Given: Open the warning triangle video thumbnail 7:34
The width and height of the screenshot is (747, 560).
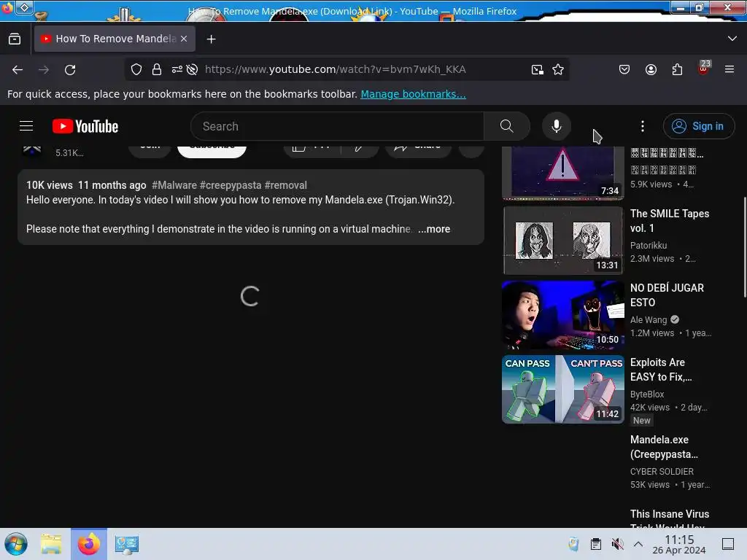Looking at the screenshot, I should pyautogui.click(x=562, y=174).
